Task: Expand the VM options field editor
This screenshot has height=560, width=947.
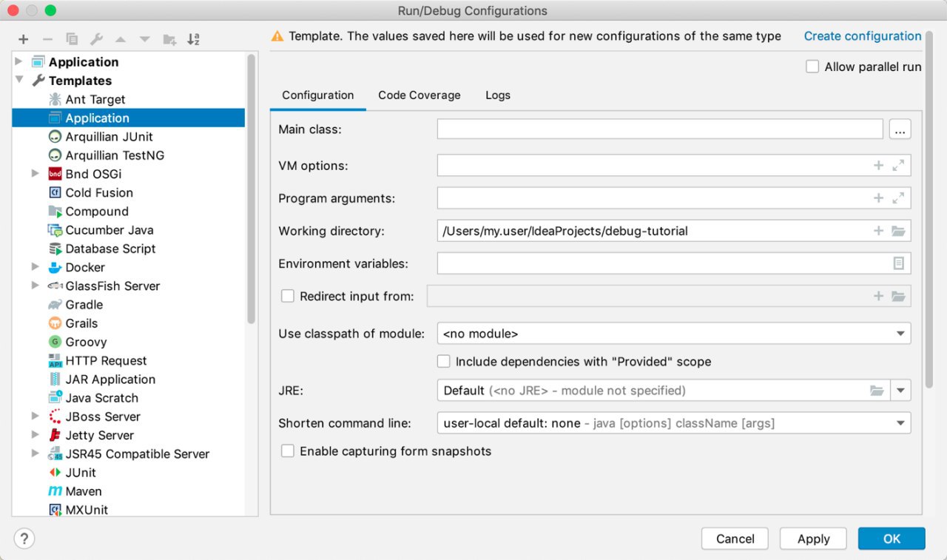Action: tap(898, 166)
